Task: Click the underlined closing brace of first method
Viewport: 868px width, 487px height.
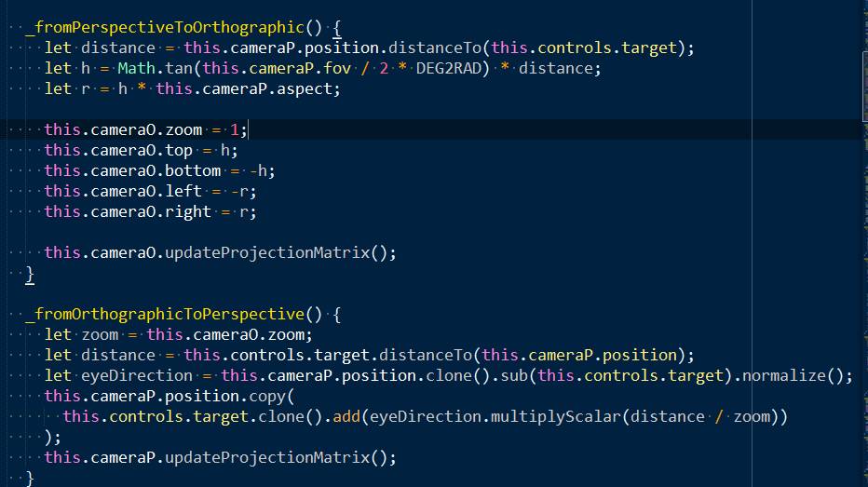Action: click(x=30, y=275)
